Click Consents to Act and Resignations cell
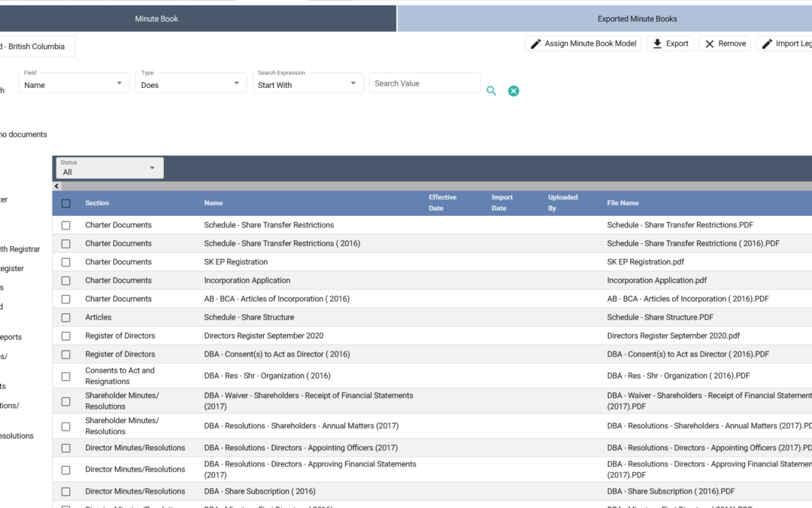The width and height of the screenshot is (812, 508). coord(120,376)
